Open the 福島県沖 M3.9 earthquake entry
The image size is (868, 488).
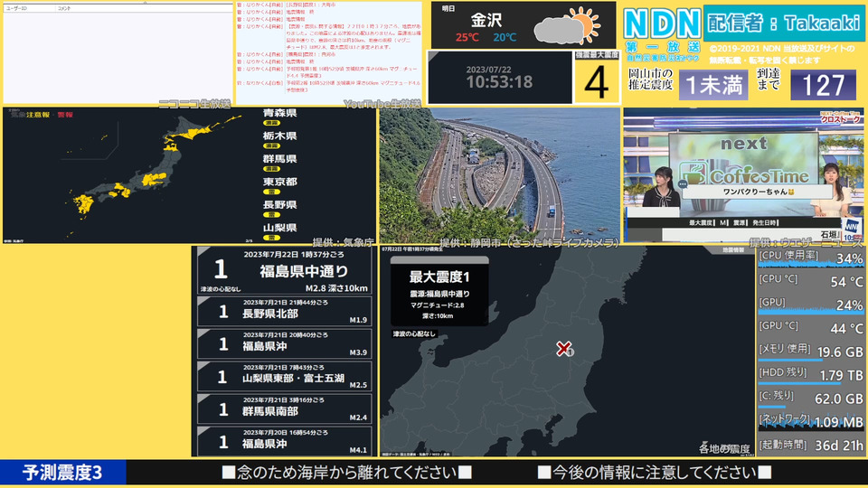284,344
